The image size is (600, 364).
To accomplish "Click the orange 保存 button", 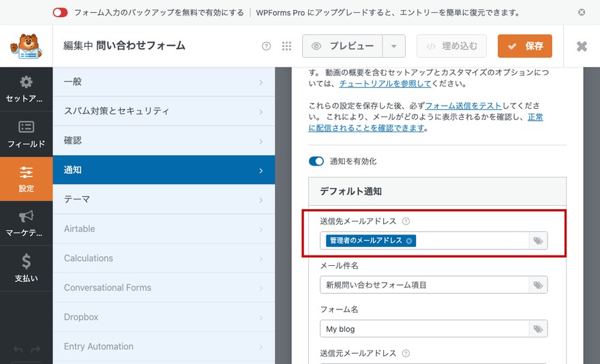I will pyautogui.click(x=524, y=46).
